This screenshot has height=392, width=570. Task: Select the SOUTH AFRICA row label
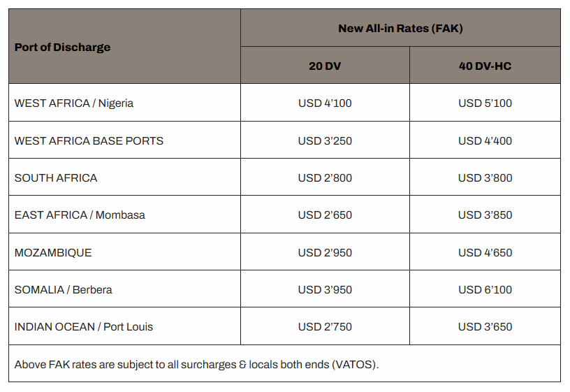[x=56, y=178]
